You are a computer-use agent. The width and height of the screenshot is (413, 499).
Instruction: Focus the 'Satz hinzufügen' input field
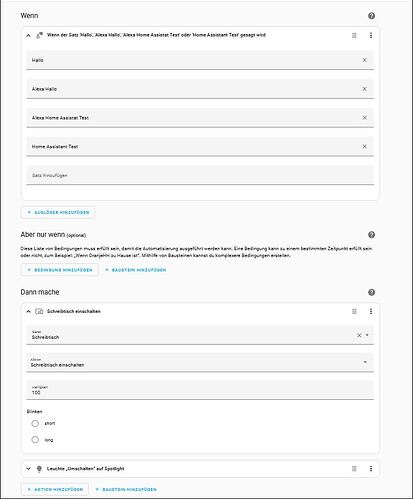[200, 175]
